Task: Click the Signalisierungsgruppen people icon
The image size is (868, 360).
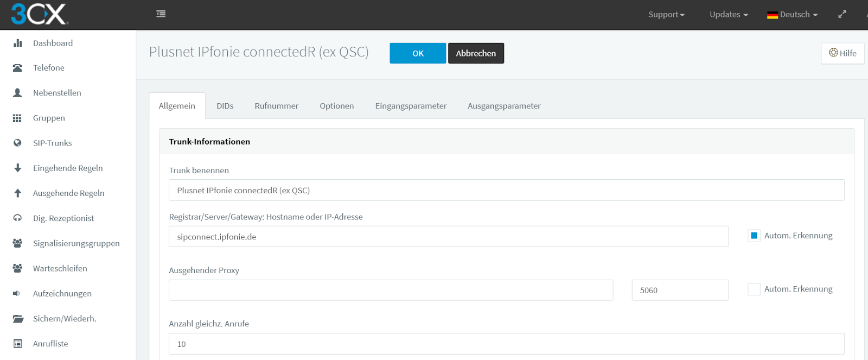Action: point(17,243)
